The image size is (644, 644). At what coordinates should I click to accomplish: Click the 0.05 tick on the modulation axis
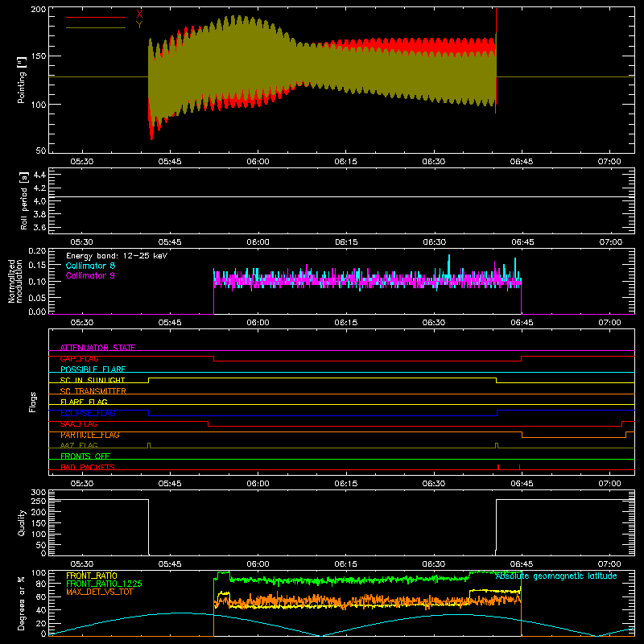[x=37, y=297]
